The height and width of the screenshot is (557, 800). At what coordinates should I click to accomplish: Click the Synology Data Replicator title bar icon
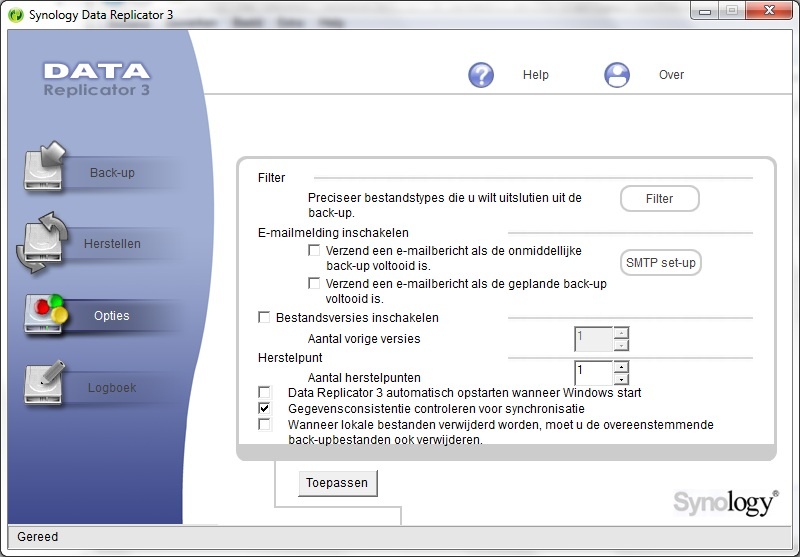16,15
